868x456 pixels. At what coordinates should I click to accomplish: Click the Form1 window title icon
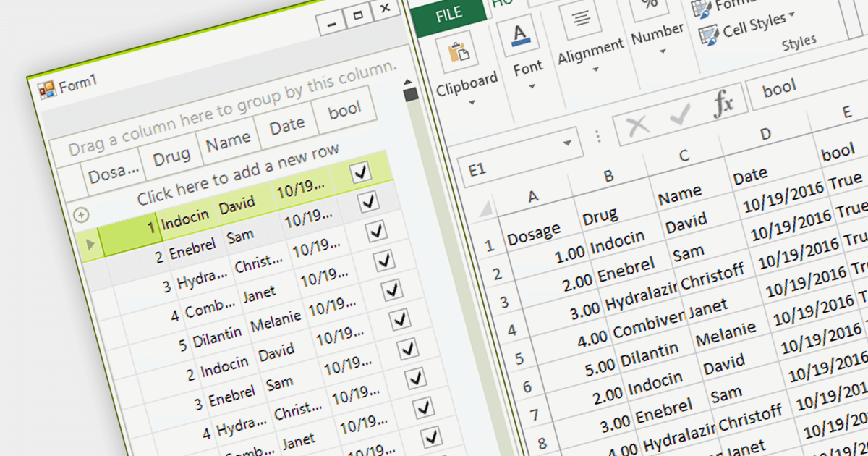click(x=46, y=88)
